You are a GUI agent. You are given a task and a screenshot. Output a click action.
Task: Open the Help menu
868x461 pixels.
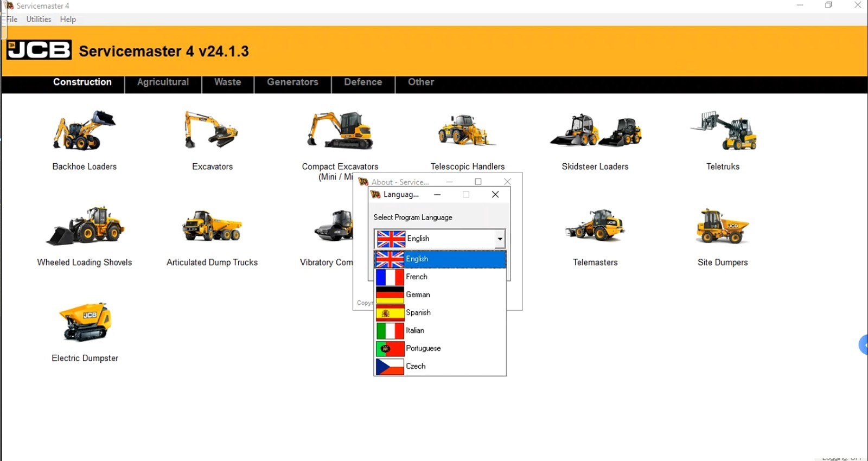click(68, 20)
